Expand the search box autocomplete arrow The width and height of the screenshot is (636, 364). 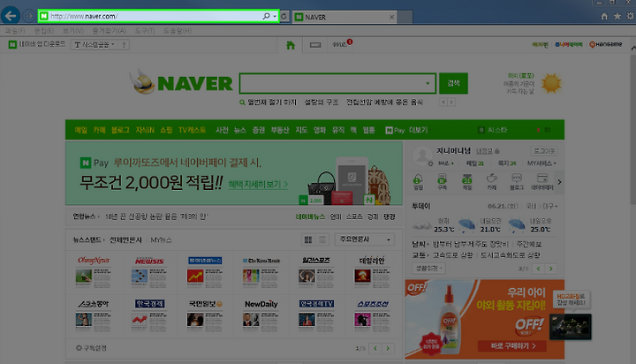point(428,84)
